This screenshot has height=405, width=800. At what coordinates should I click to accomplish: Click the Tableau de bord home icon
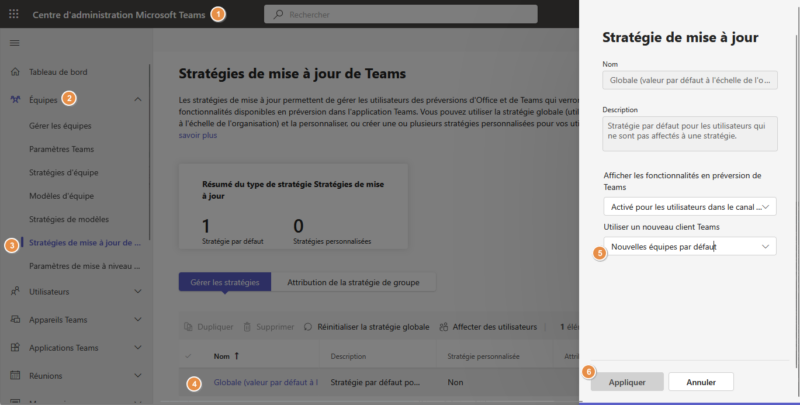[15, 72]
